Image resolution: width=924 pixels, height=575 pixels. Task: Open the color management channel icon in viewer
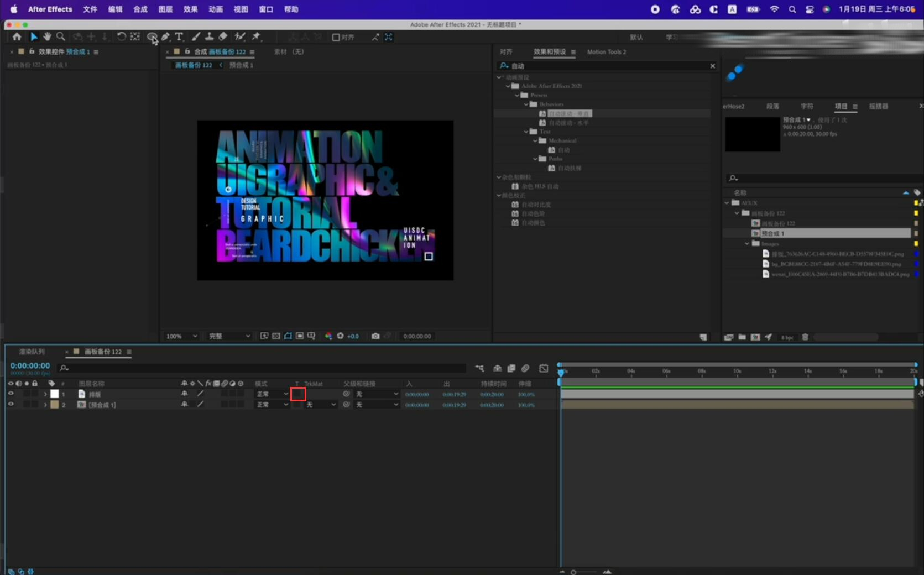[328, 336]
